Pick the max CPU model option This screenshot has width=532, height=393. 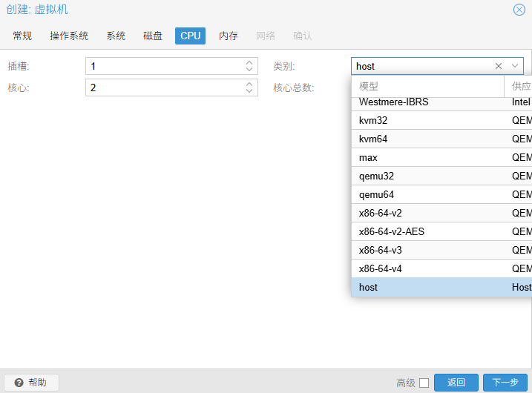click(368, 157)
